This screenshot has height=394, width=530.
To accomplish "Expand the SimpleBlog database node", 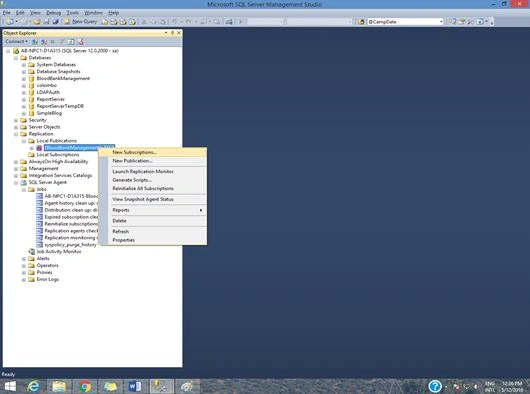I will [24, 113].
